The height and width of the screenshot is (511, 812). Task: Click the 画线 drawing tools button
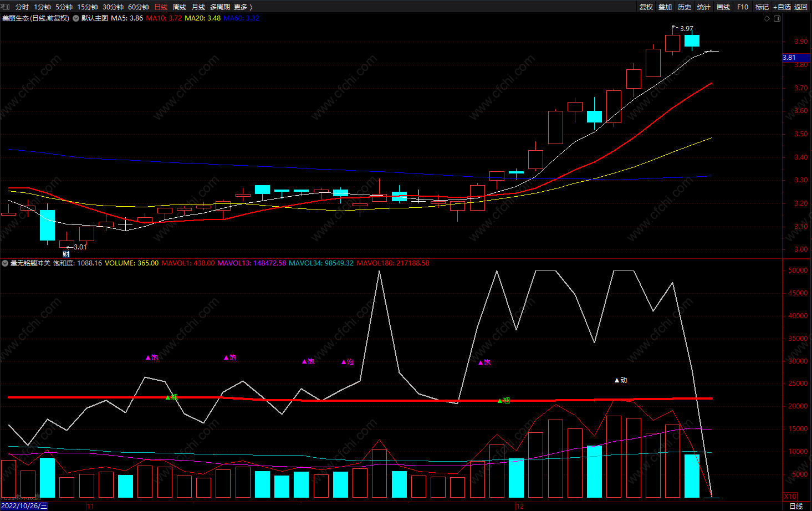click(723, 7)
